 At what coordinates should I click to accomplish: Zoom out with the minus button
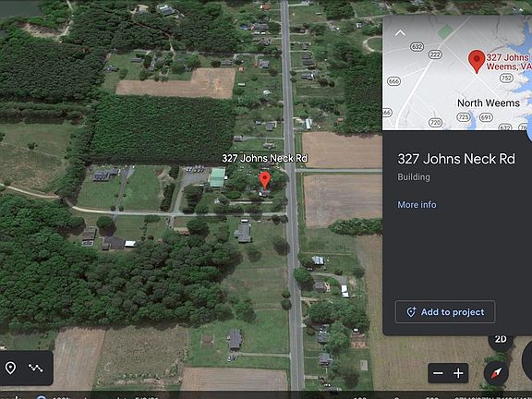pos(438,373)
